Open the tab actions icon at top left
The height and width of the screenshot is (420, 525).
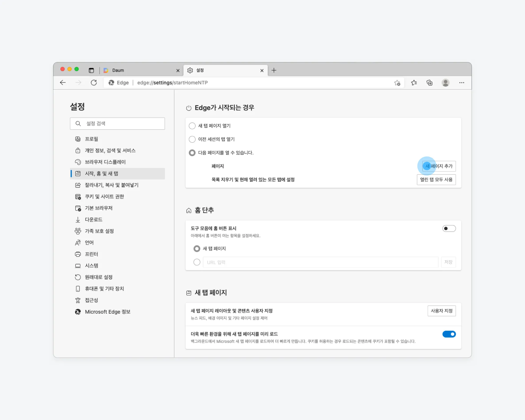(x=91, y=70)
